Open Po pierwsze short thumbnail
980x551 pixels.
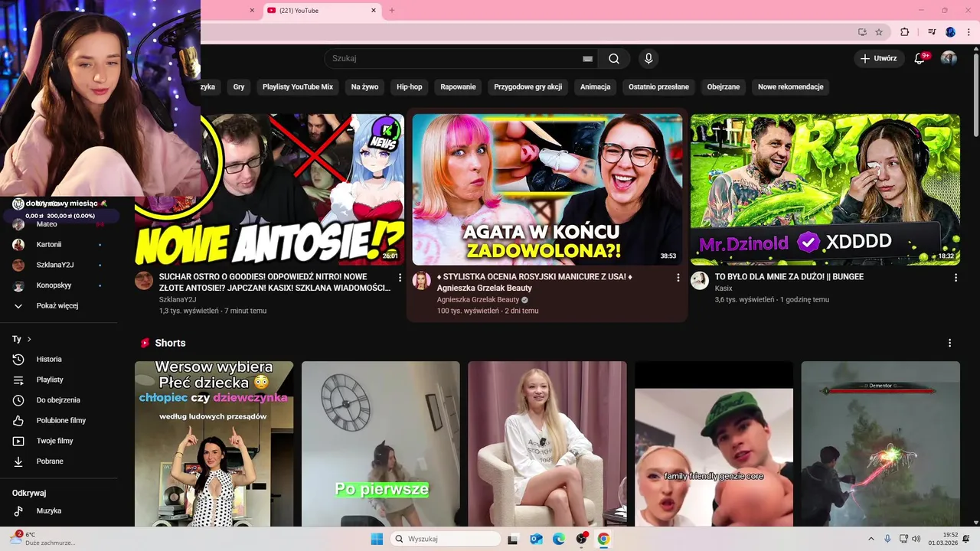coord(381,444)
